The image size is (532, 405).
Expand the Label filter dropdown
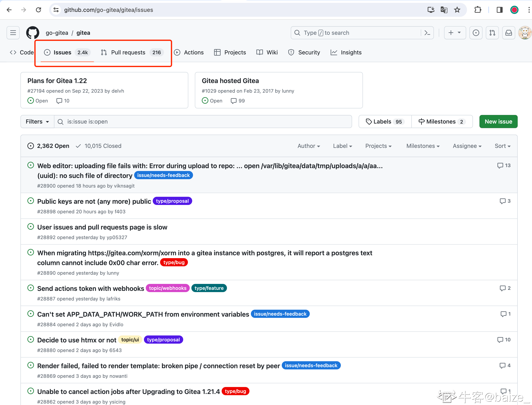(342, 146)
